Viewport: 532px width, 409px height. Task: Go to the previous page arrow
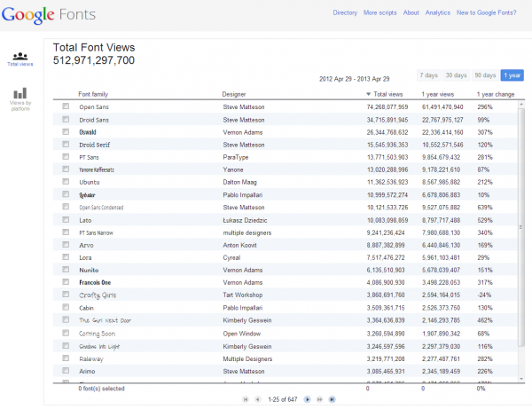pos(257,400)
